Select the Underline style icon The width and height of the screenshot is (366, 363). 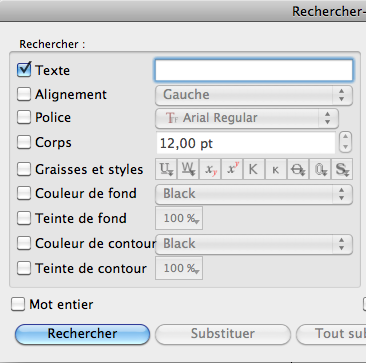pos(166,169)
